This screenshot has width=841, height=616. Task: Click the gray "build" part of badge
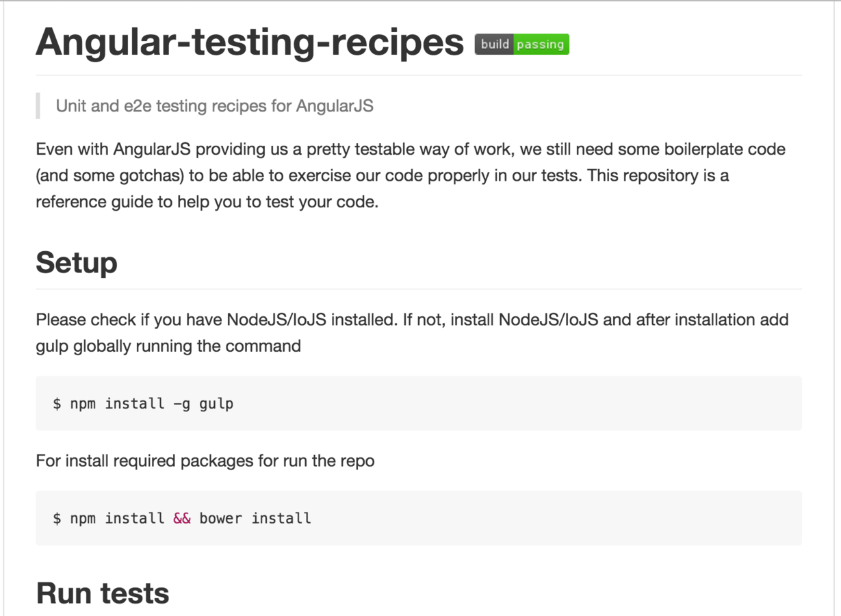point(494,44)
